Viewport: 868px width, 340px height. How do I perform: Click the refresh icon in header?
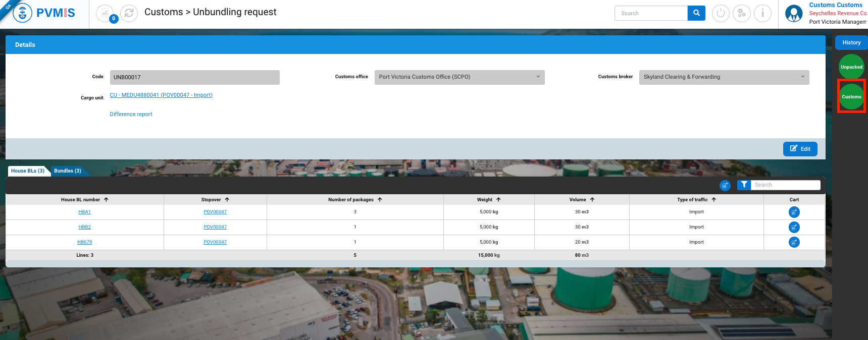(129, 13)
